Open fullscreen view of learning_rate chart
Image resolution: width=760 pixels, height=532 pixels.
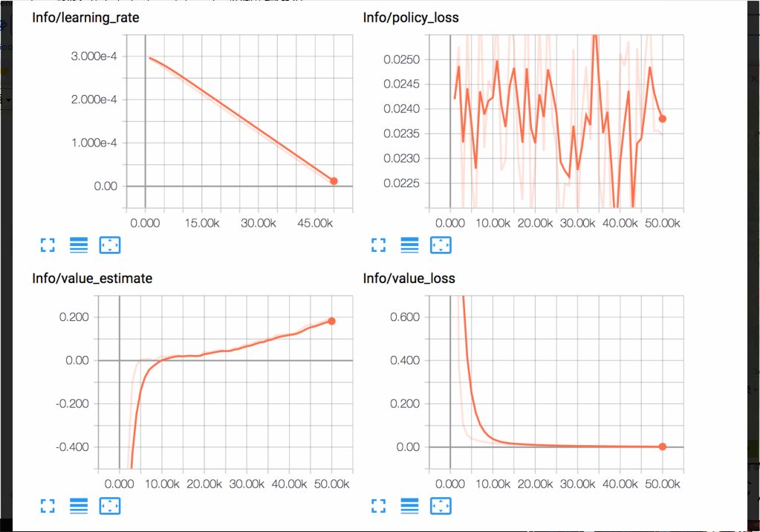tap(48, 245)
